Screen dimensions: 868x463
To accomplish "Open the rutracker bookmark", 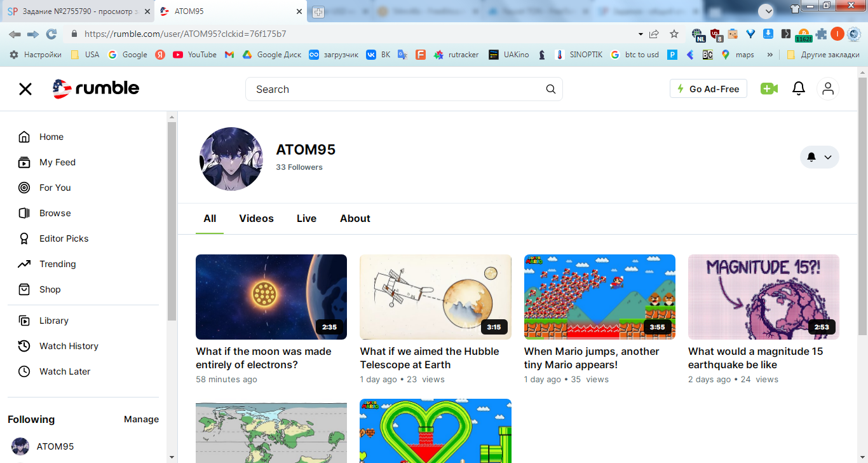I will tap(456, 55).
